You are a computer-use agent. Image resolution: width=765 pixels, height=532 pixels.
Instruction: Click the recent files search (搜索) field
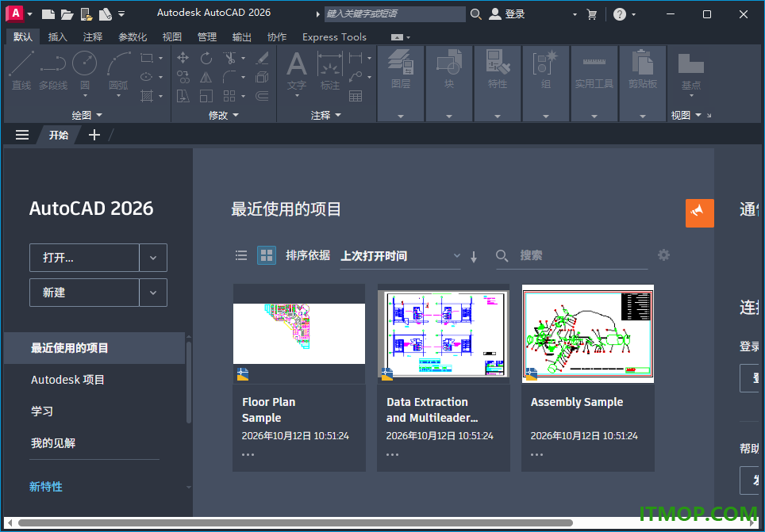pos(572,256)
